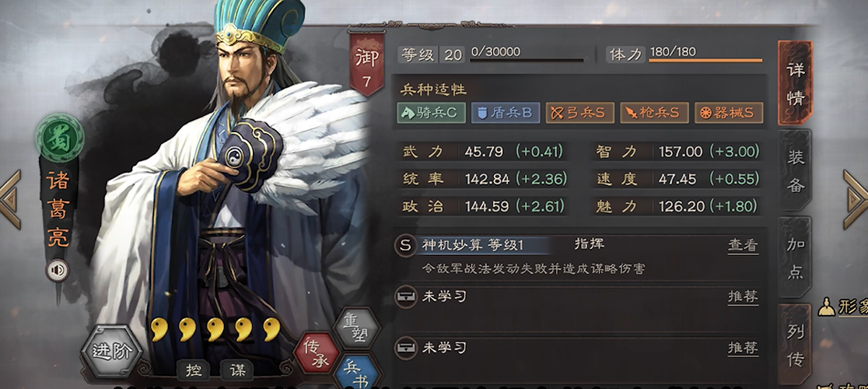This screenshot has width=868, height=389.
Task: Click the 体力 stamina bar
Action: pyautogui.click(x=705, y=60)
